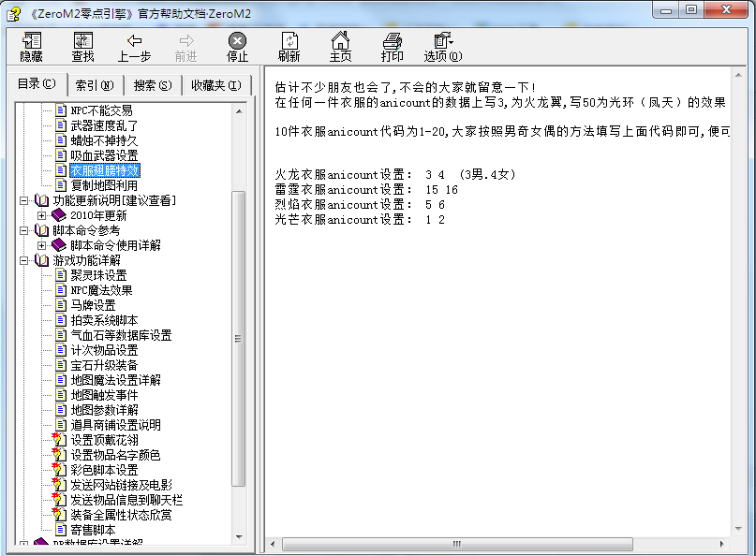This screenshot has height=556, width=756.
Task: Select the 复制地图利用 topic
Action: pyautogui.click(x=104, y=185)
